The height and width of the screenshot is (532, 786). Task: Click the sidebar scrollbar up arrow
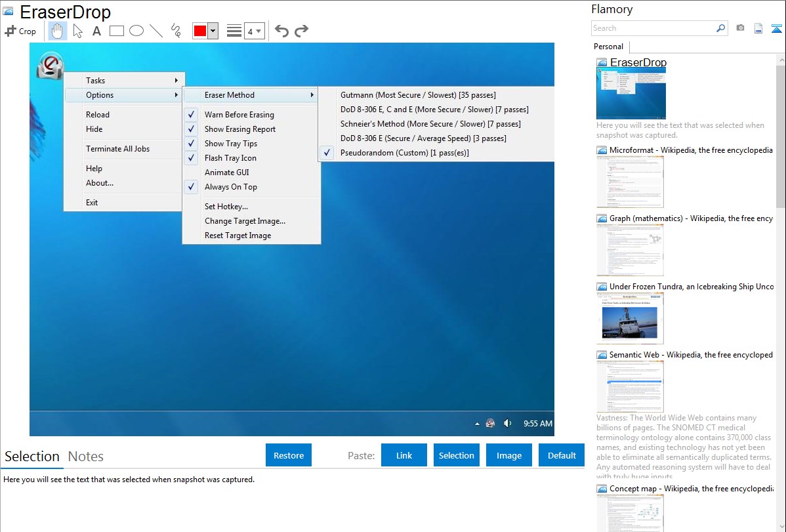pyautogui.click(x=781, y=60)
